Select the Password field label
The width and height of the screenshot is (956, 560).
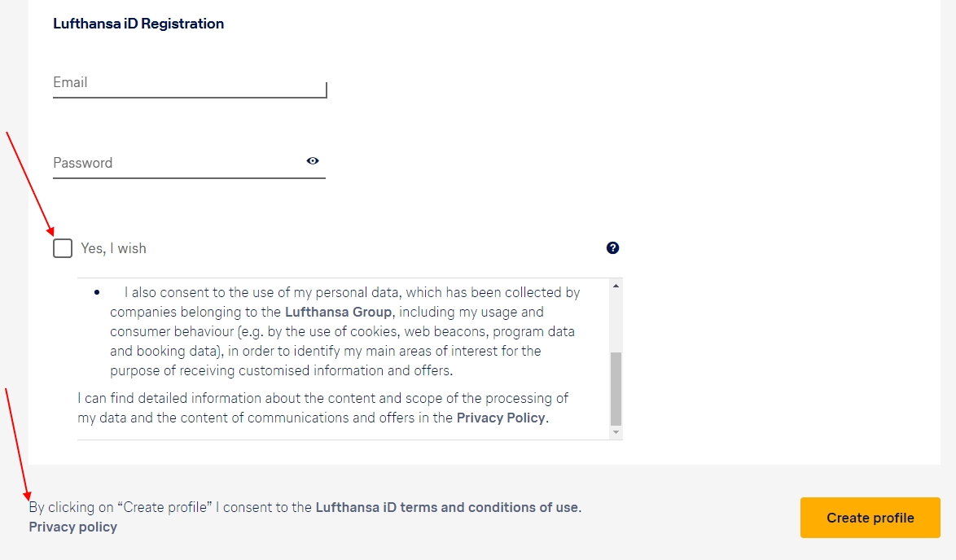82,163
